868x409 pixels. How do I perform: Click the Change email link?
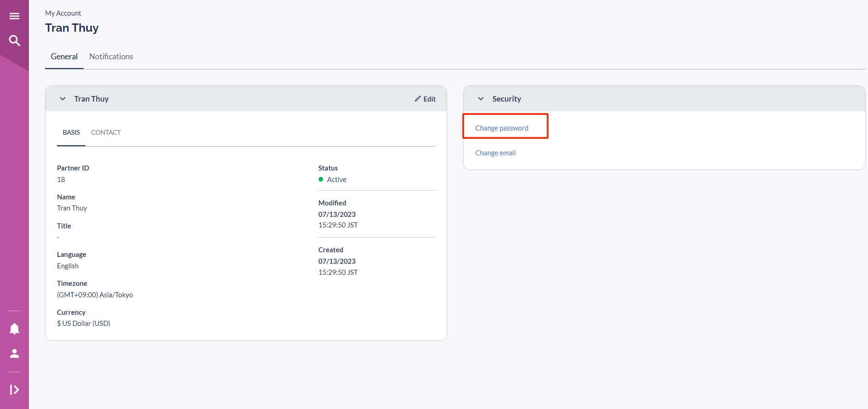click(495, 153)
